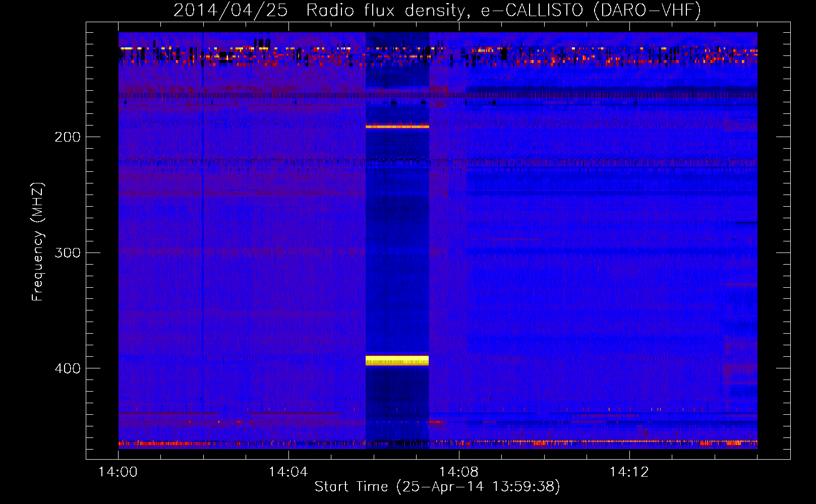Click the 400 frequency tick label
Screen dimensions: 816x504
pyautogui.click(x=68, y=368)
